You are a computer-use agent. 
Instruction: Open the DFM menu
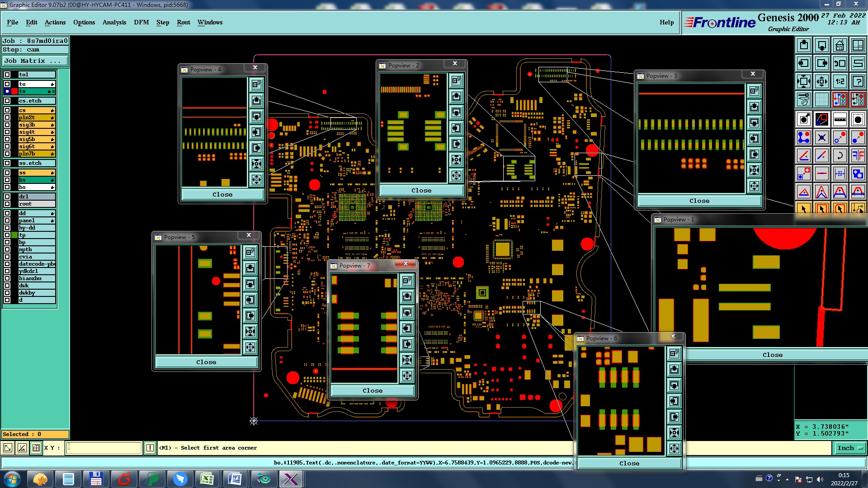pyautogui.click(x=141, y=22)
